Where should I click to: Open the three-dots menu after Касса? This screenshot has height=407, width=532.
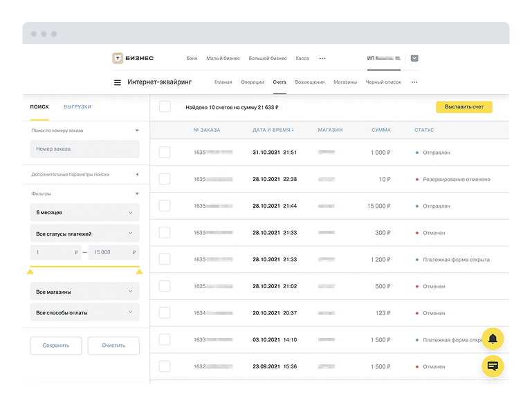(x=322, y=59)
